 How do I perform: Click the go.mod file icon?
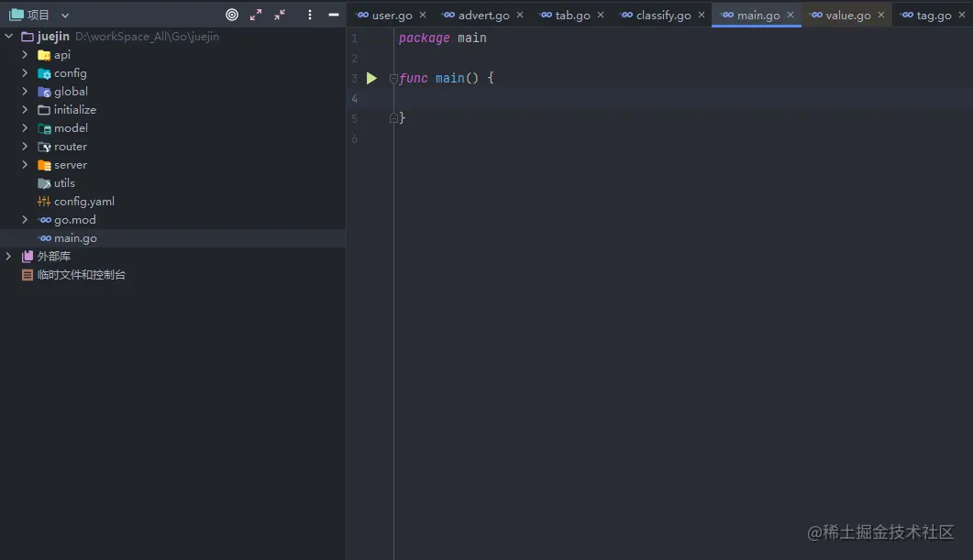44,220
